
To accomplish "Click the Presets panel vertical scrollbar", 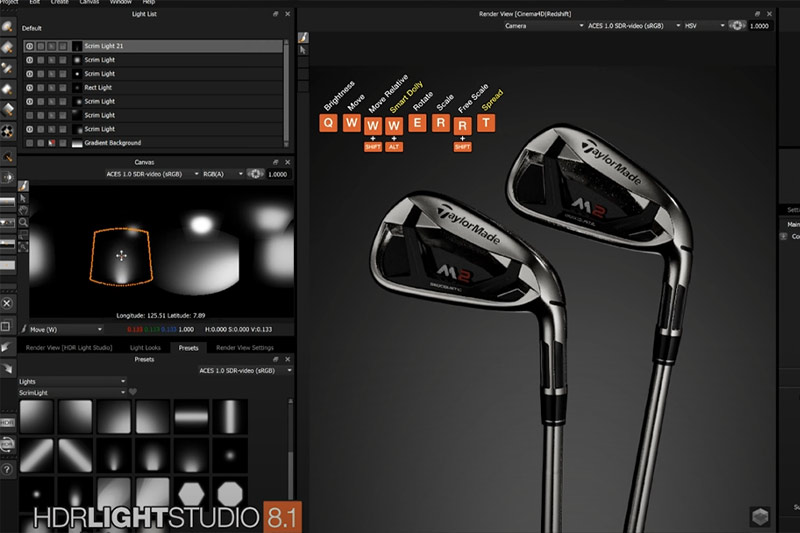I will [x=290, y=449].
